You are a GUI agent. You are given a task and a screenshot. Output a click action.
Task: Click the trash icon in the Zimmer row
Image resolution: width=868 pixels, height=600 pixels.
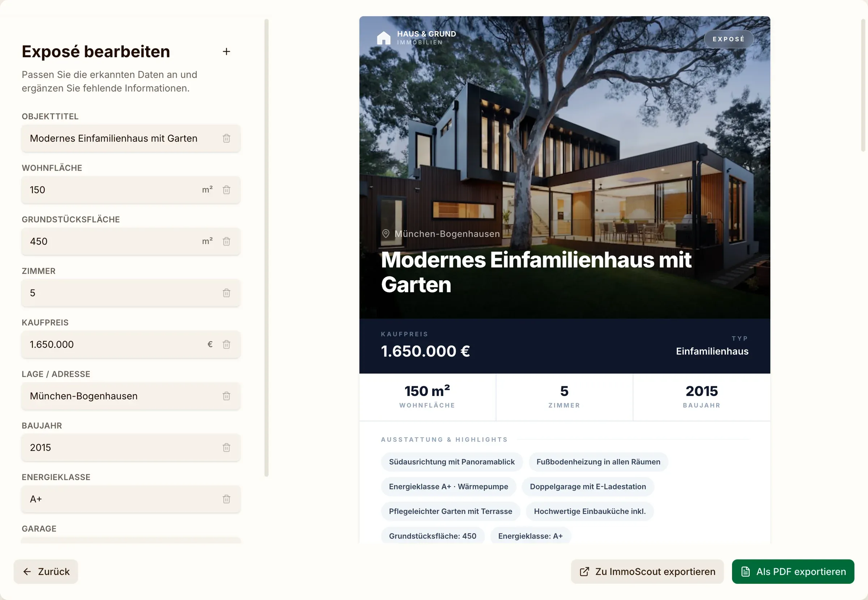(226, 293)
